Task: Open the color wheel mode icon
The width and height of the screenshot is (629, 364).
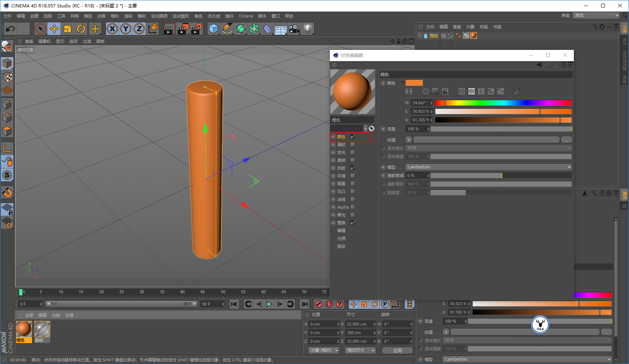Action: [426, 91]
